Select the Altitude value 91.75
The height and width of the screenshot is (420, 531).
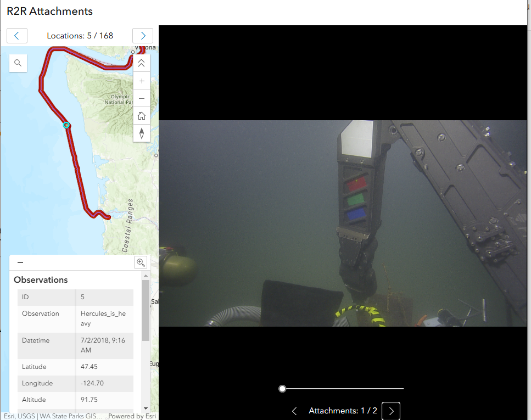click(x=89, y=400)
